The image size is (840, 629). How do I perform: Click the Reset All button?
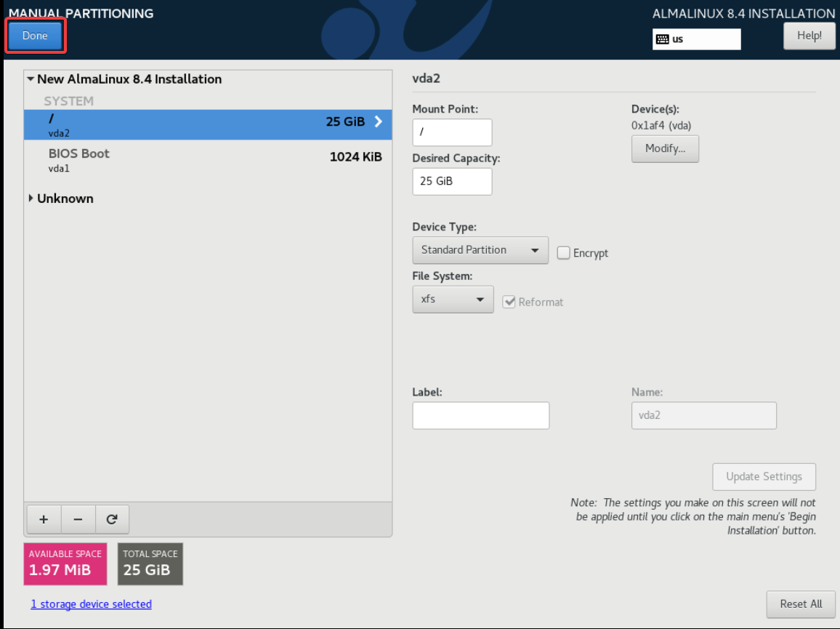(801, 604)
